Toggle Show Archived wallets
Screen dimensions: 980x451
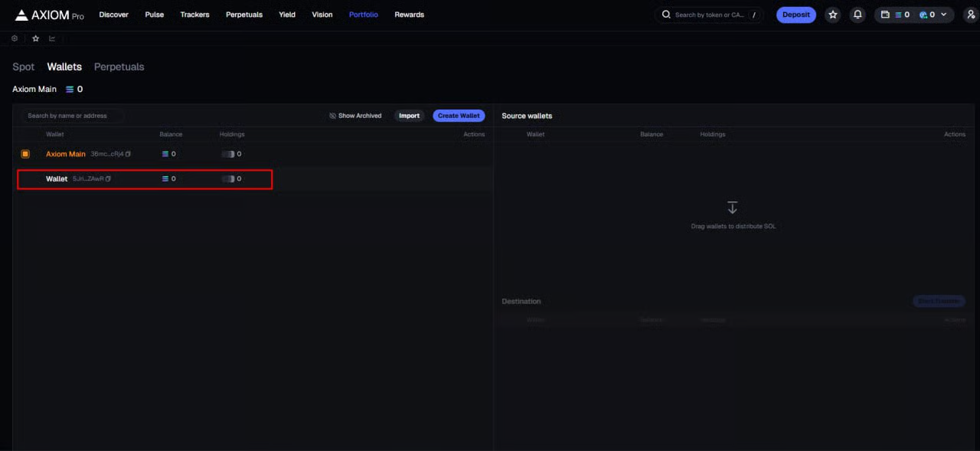[x=355, y=116]
